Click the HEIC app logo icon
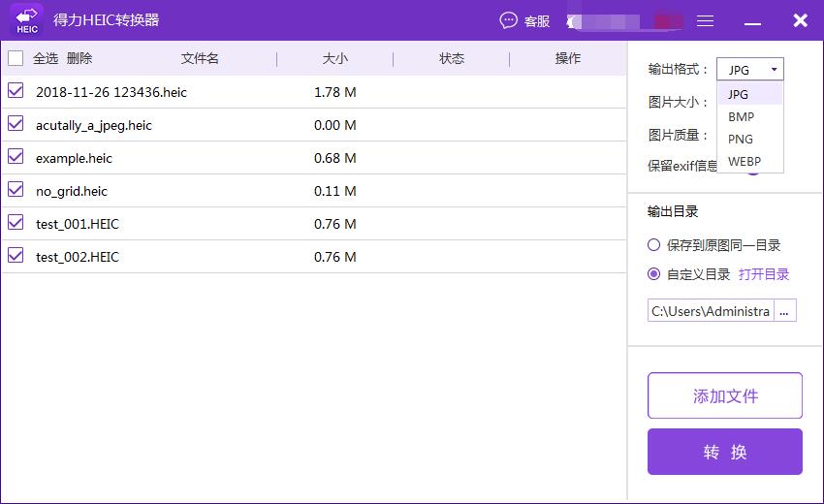The image size is (824, 504). click(x=27, y=20)
